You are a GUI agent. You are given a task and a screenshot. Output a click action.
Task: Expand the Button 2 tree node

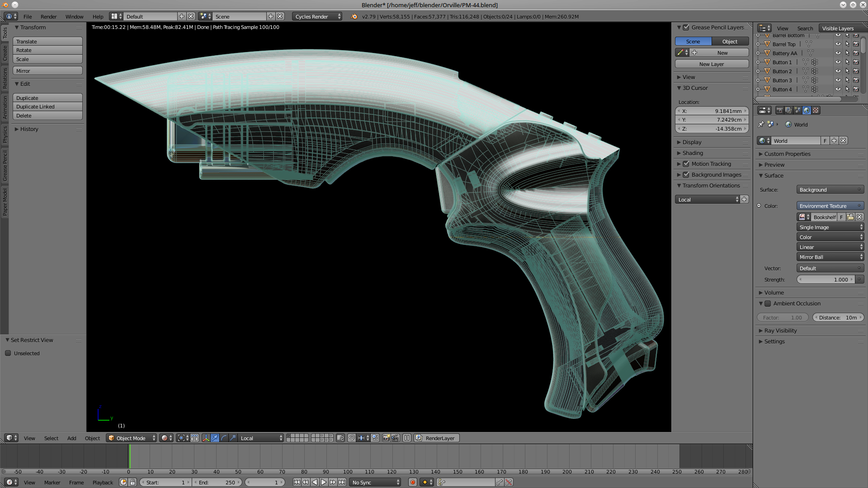coord(758,71)
